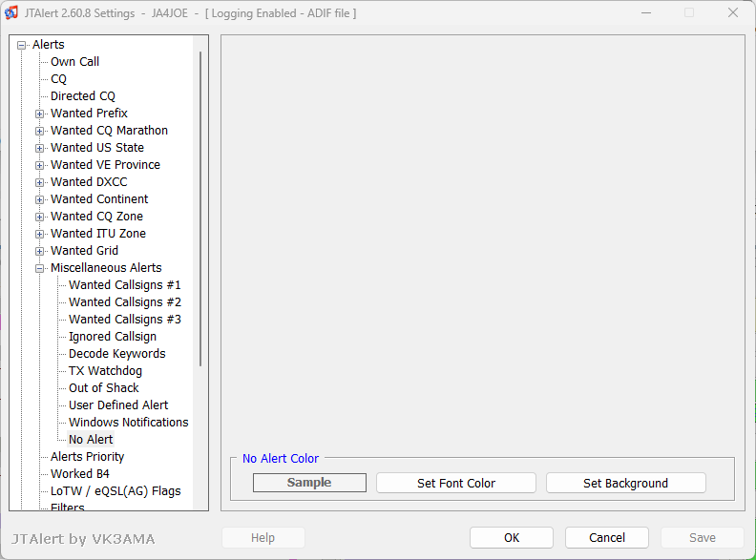
Task: Expand the Wanted Prefix node
Action: click(39, 114)
